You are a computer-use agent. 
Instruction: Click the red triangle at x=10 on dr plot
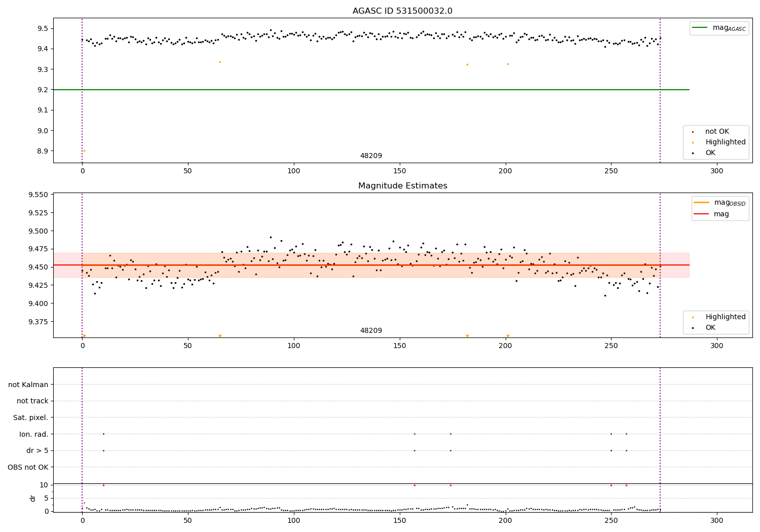pos(103,485)
